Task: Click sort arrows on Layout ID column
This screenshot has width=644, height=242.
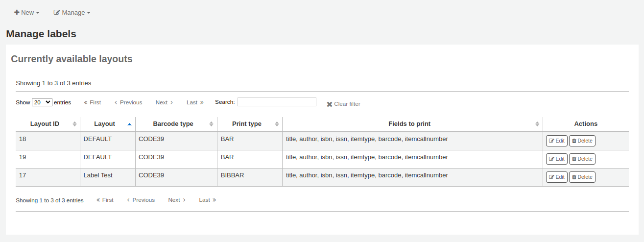Action: 74,124
